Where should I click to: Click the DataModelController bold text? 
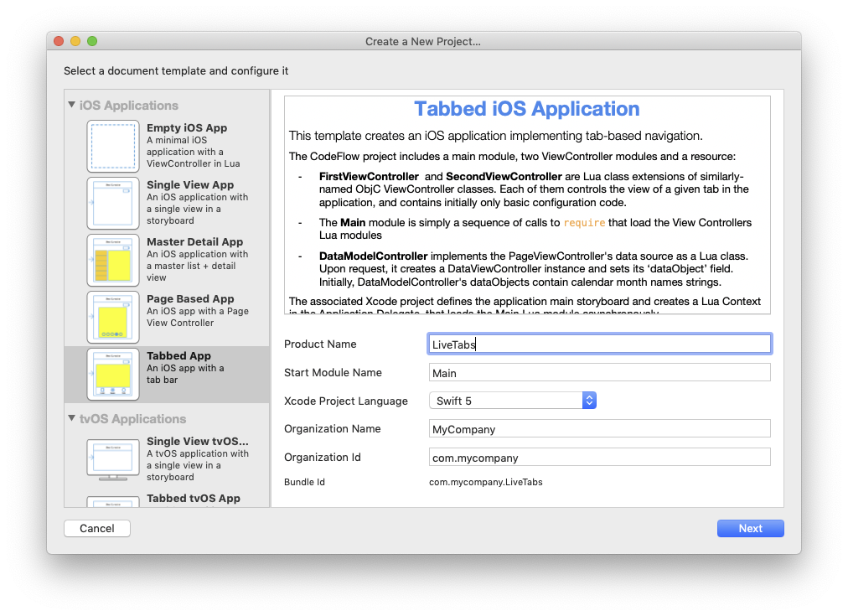[373, 256]
